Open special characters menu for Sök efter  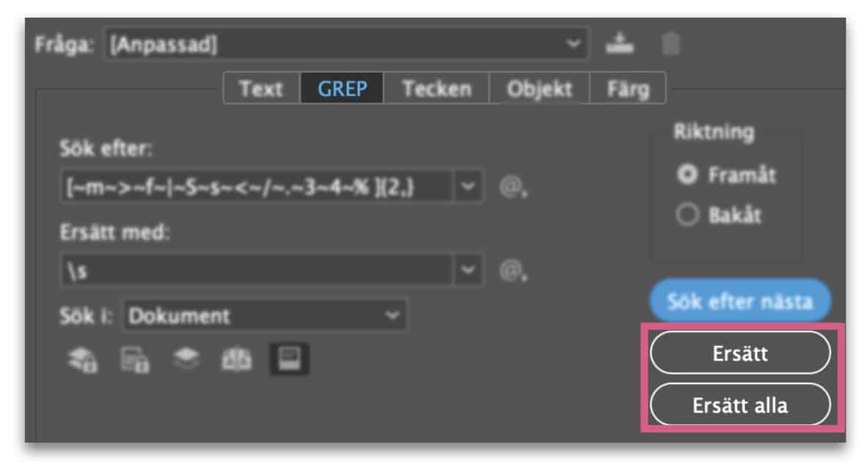(x=512, y=187)
